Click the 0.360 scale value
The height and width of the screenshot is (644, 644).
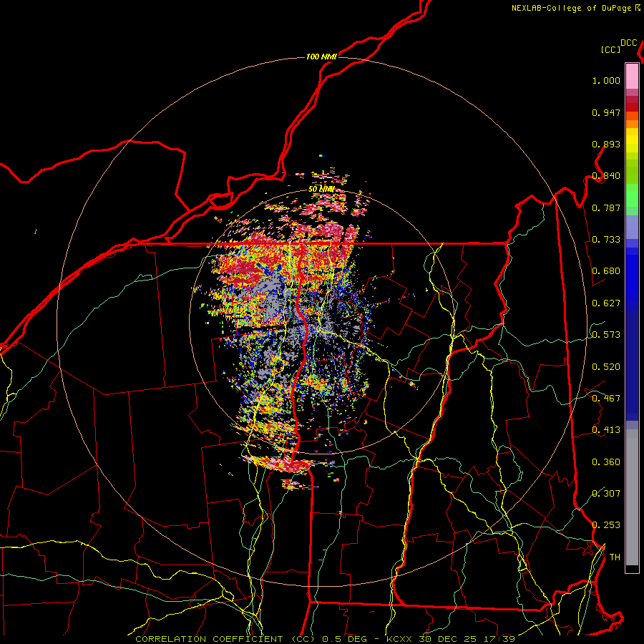coord(606,462)
